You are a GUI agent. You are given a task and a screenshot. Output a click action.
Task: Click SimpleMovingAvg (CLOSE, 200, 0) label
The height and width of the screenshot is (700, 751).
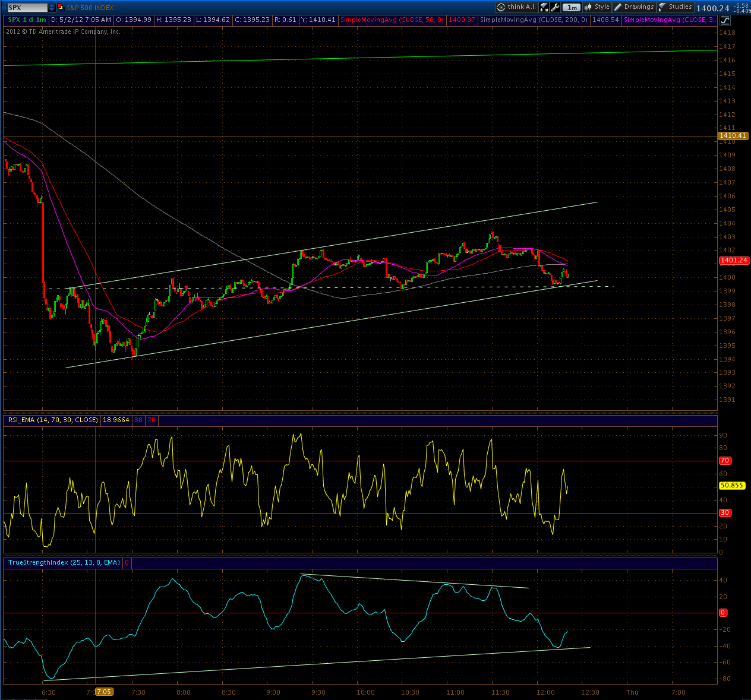tap(534, 20)
